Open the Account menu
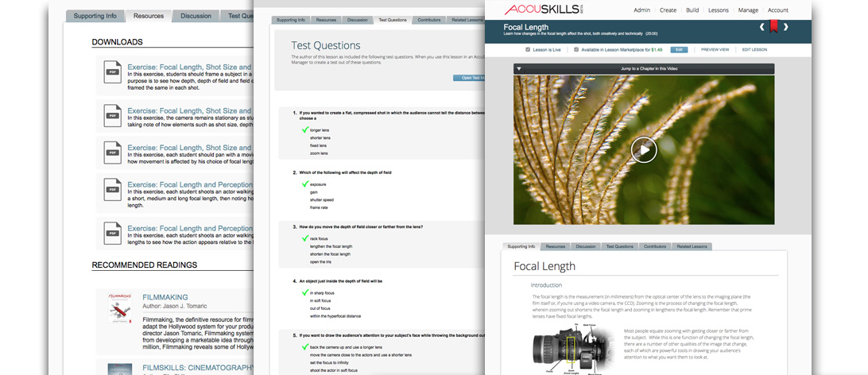Viewport: 868px width, 375px height. pos(777,10)
